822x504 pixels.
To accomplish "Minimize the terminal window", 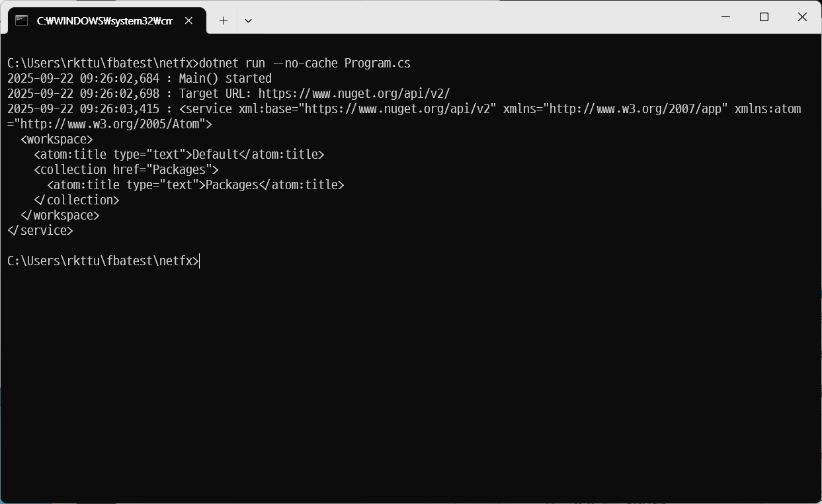I will coord(725,17).
